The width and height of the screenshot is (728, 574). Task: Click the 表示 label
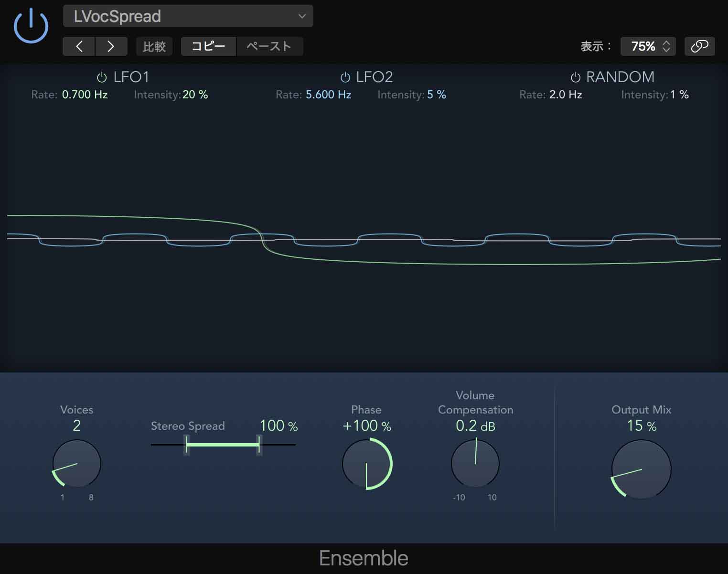595,46
